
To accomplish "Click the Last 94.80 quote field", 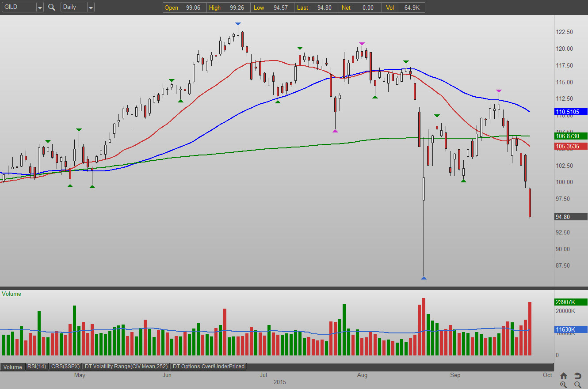I will click(316, 8).
